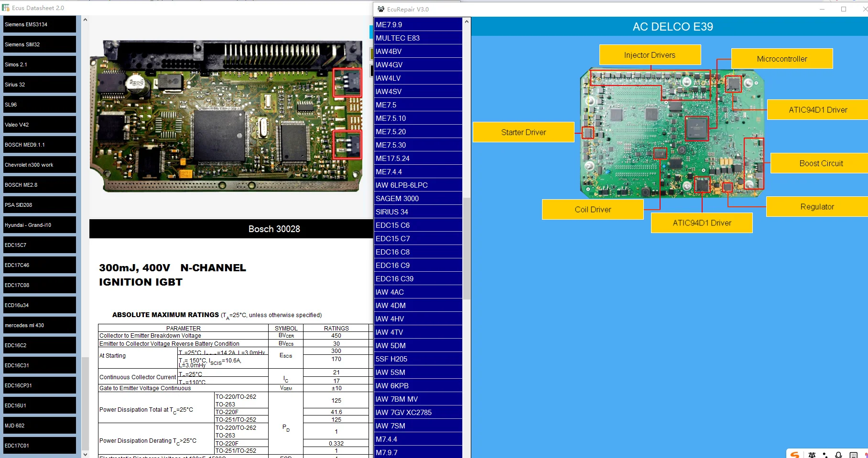Click the Coil Driver label
868x458 pixels.
tap(593, 210)
